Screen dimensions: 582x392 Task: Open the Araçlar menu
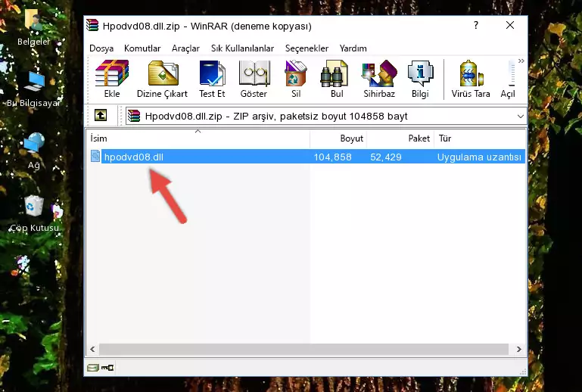tap(185, 48)
